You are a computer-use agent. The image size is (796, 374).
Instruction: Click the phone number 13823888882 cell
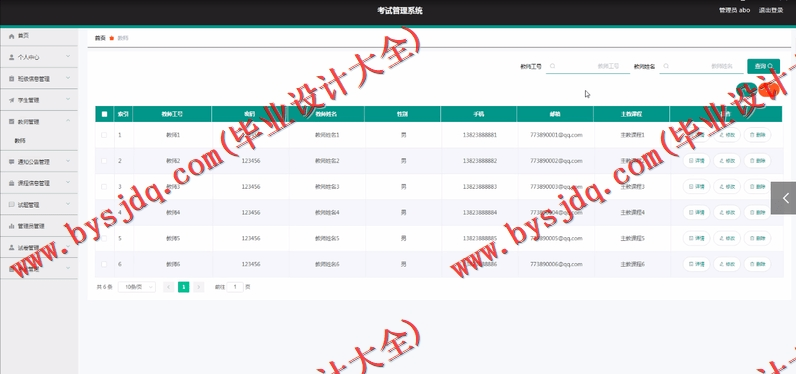[x=480, y=161]
